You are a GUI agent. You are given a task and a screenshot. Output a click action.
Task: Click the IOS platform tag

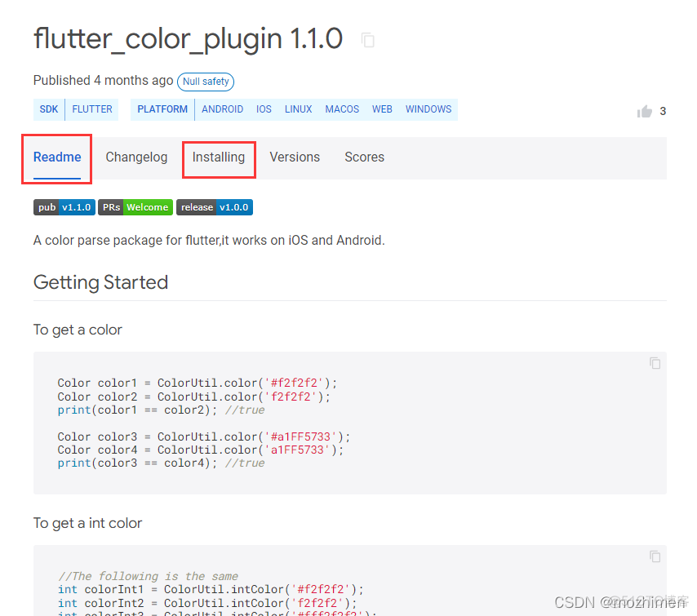264,109
